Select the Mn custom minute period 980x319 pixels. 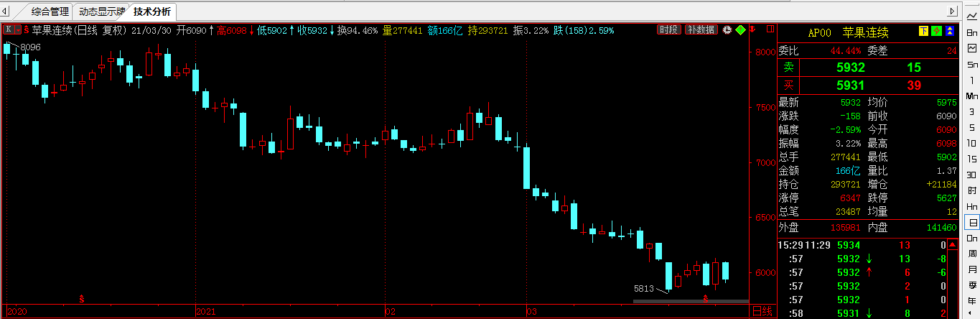pyautogui.click(x=972, y=96)
